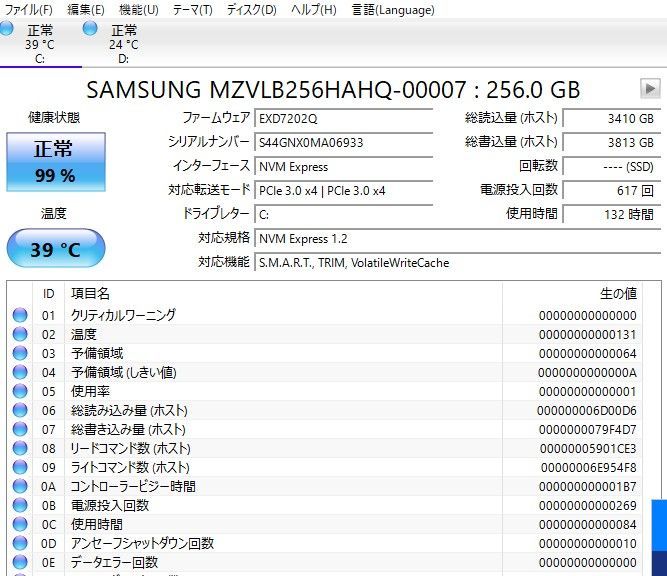Open the 言語(Language) menu
Image resolution: width=667 pixels, height=576 pixels.
click(393, 9)
